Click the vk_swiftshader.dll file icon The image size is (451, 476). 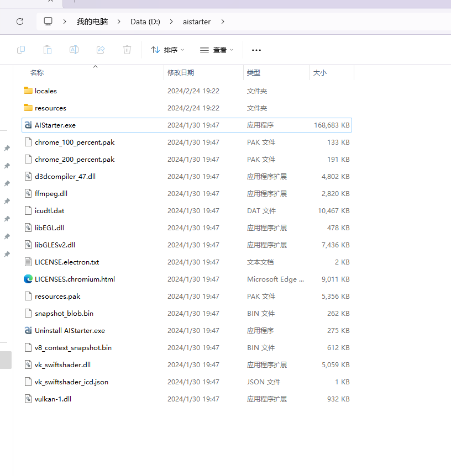tap(28, 364)
